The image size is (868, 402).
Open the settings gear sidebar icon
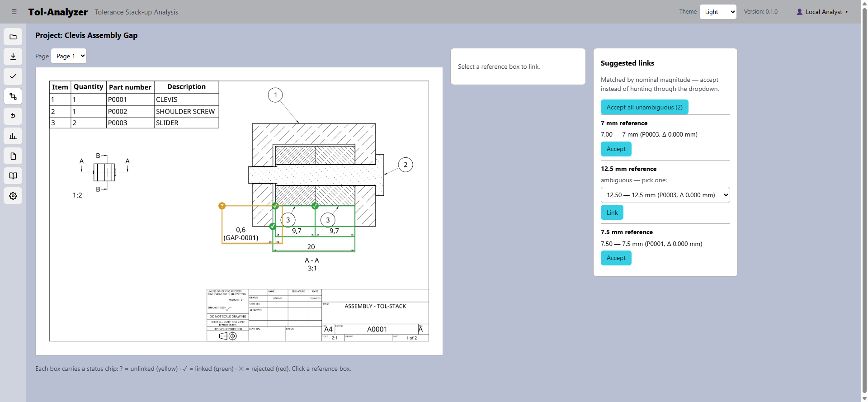pos(13,196)
